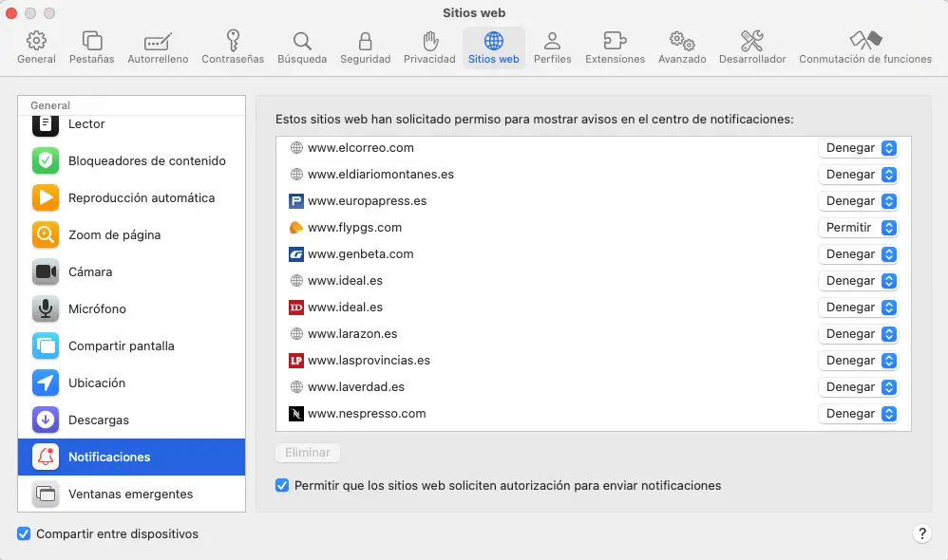The height and width of the screenshot is (560, 948).
Task: Open the Pestañas preferences icon
Action: coord(92,41)
